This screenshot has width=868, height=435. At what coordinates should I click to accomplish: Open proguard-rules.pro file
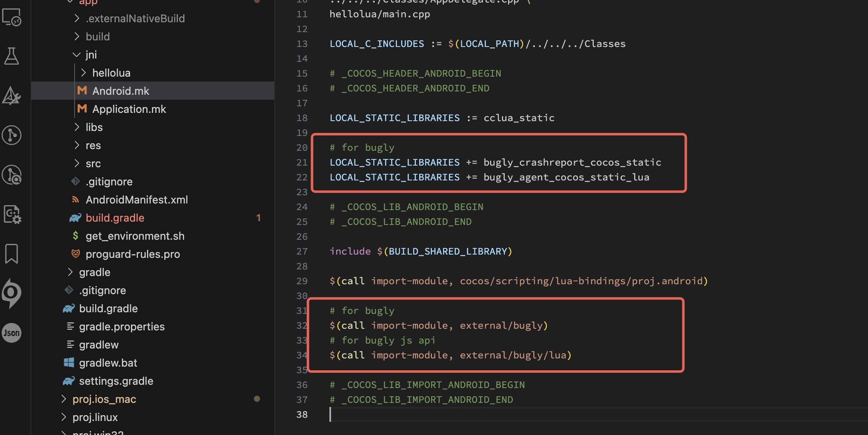153,254
